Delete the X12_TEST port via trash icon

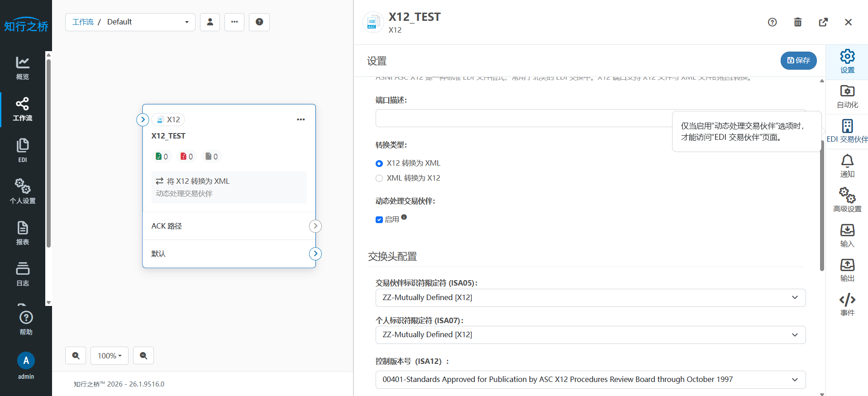(x=797, y=22)
